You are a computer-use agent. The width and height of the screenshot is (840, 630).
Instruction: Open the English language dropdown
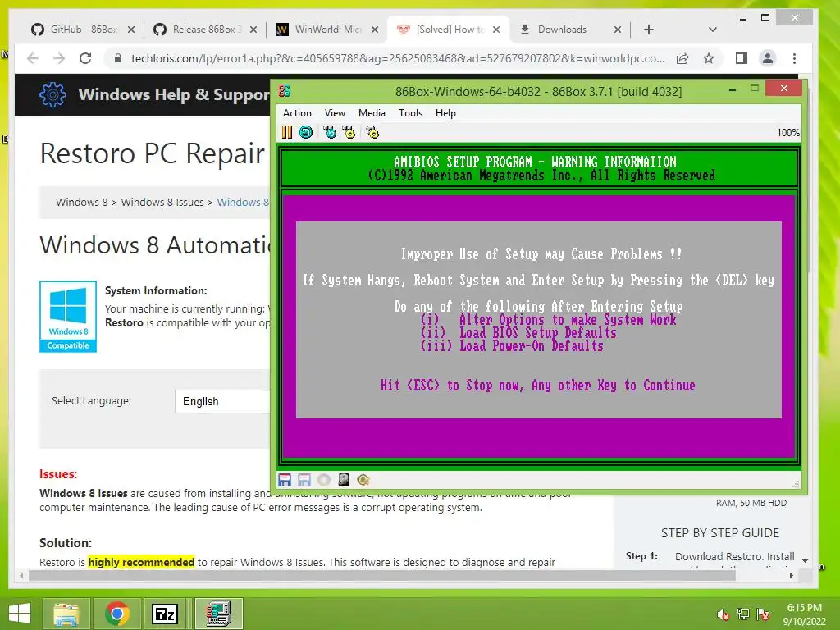223,401
